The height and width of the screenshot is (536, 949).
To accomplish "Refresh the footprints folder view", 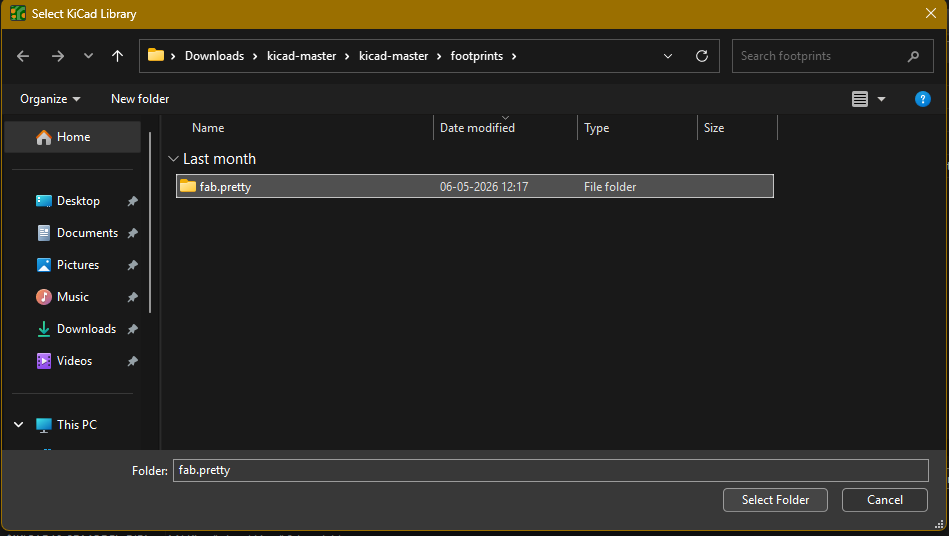I will pos(702,56).
